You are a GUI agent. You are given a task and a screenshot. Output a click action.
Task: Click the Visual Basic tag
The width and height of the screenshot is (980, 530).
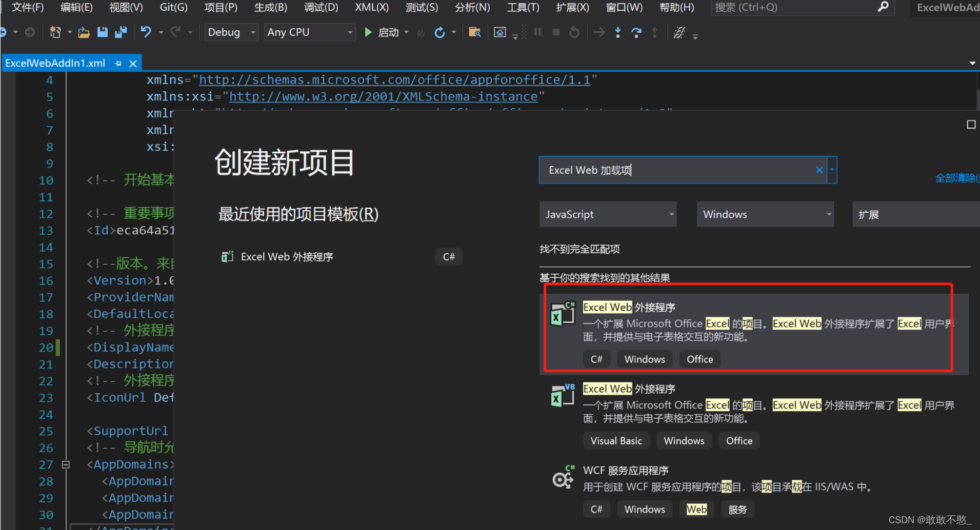point(616,441)
